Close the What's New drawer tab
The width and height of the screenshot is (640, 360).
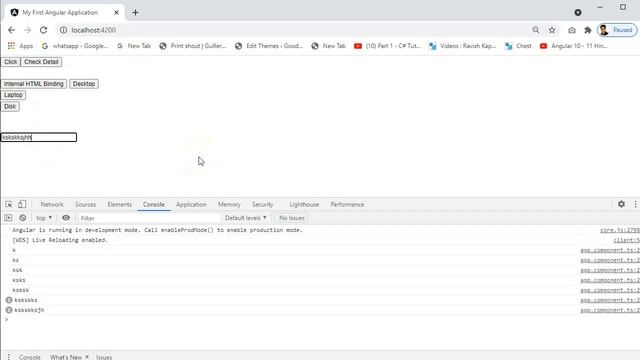click(87, 357)
